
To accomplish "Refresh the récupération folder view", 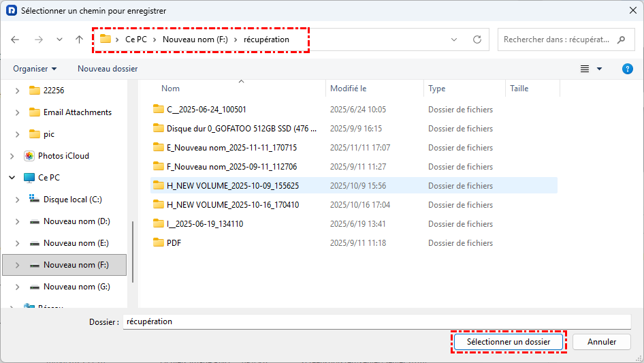I will [x=477, y=40].
